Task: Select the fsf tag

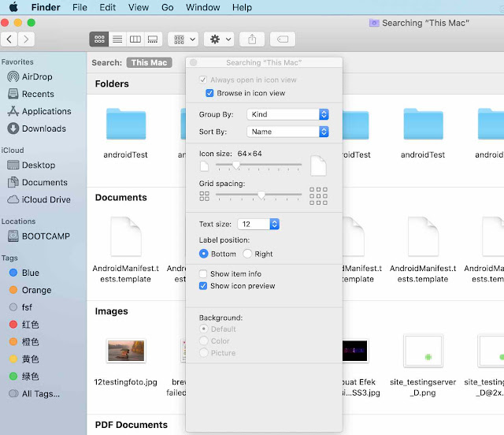Action: (20, 307)
